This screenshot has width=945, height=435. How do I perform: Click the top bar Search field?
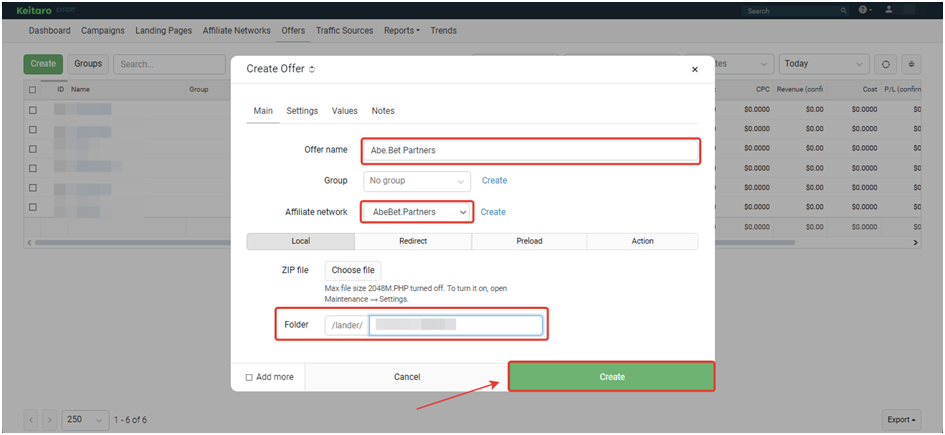coord(790,11)
